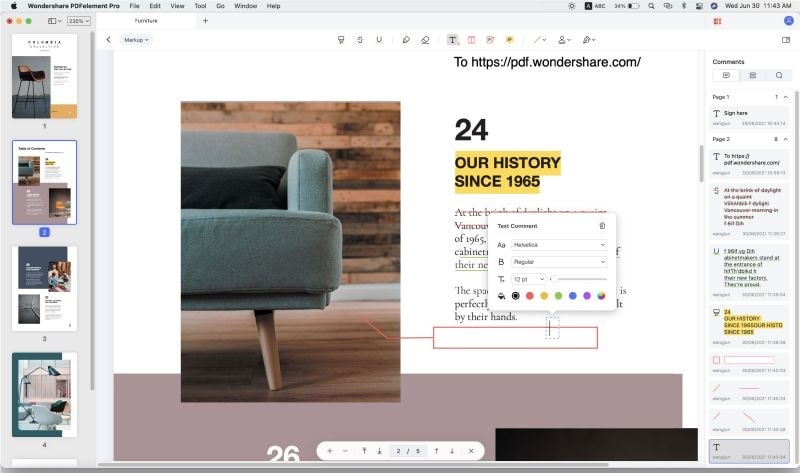Pick the text comment T tool
800x473 pixels.
pyautogui.click(x=453, y=40)
